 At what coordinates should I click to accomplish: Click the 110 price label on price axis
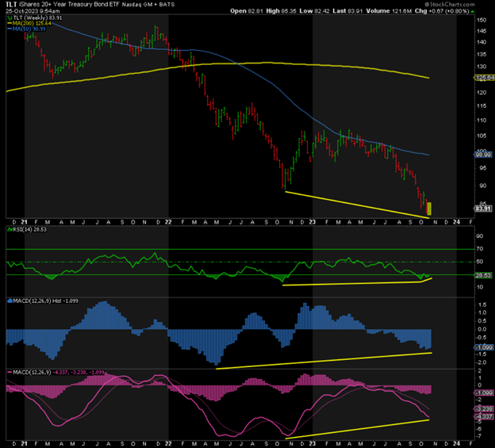(x=482, y=121)
